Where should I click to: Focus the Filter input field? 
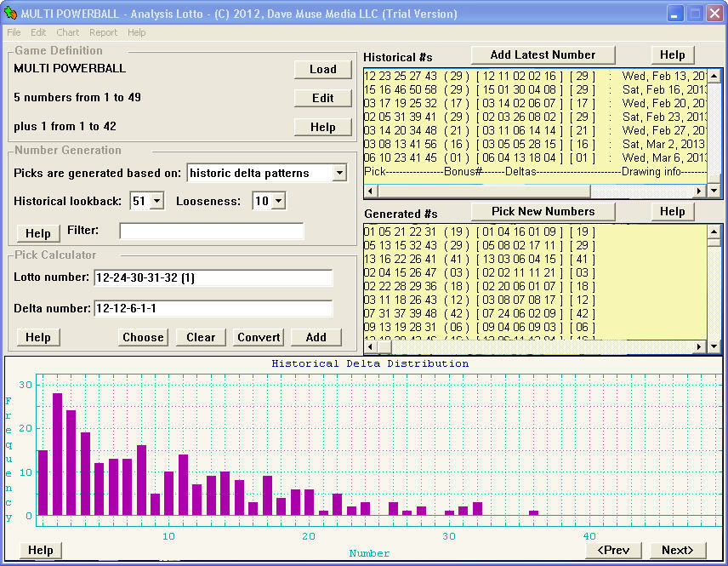point(212,231)
